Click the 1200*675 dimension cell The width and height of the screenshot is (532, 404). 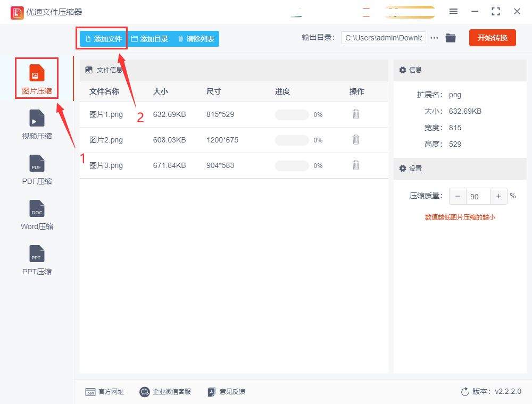(x=222, y=140)
